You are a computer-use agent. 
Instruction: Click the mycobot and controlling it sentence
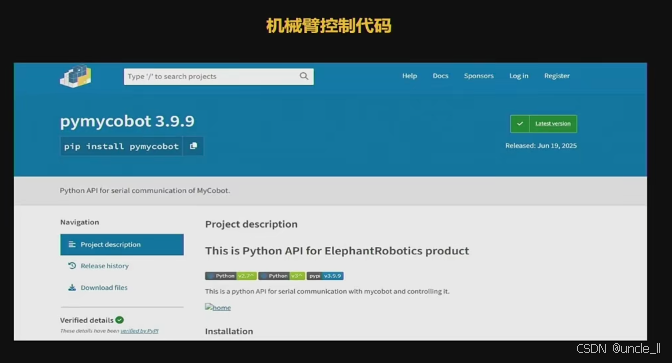tap(327, 291)
